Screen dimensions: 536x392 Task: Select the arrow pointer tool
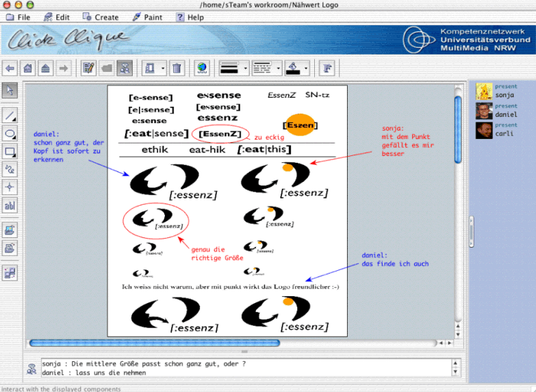10,91
